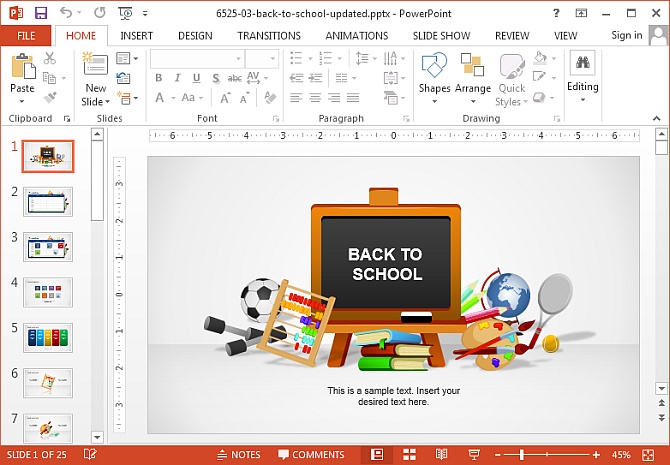This screenshot has width=670, height=465.
Task: Click Decrease Font Size icon
Action: coord(244,98)
